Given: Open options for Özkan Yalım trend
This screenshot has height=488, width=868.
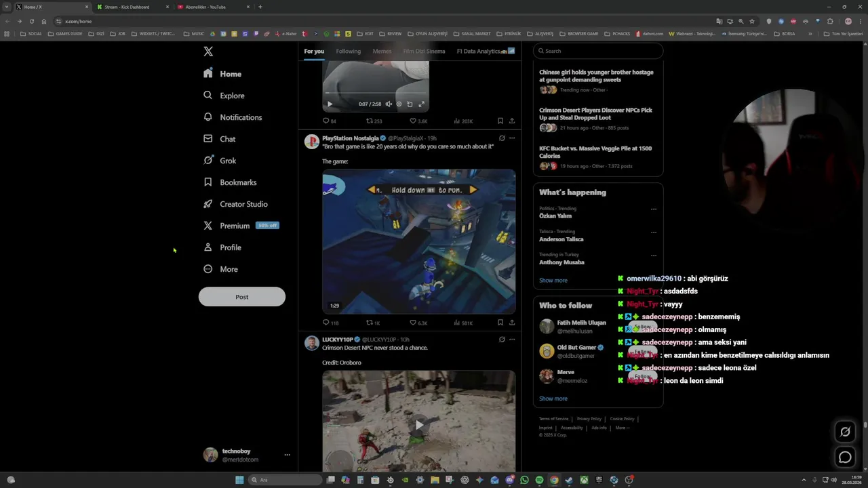Looking at the screenshot, I should pyautogui.click(x=654, y=209).
